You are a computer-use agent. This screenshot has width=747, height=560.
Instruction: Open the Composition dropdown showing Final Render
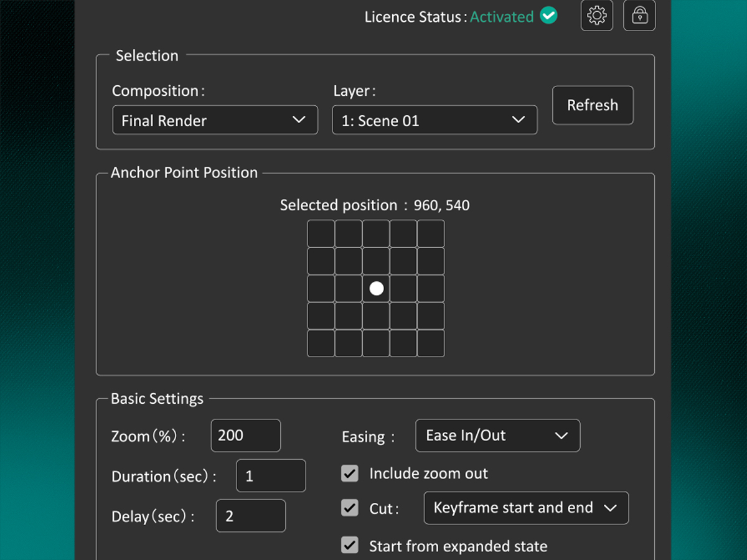[215, 120]
